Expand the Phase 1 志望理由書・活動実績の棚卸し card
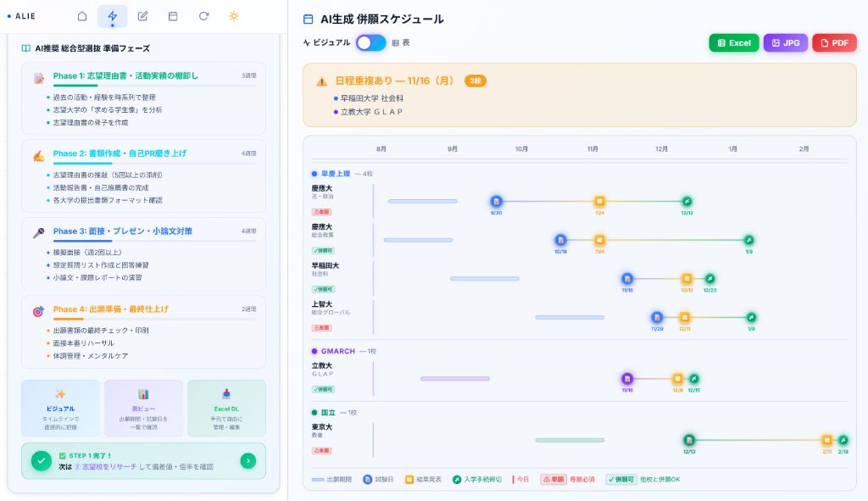The width and height of the screenshot is (868, 501). (x=143, y=98)
